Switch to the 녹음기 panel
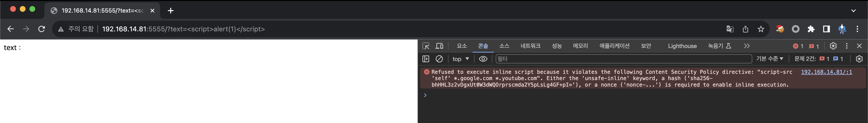868x123 pixels. tap(719, 46)
